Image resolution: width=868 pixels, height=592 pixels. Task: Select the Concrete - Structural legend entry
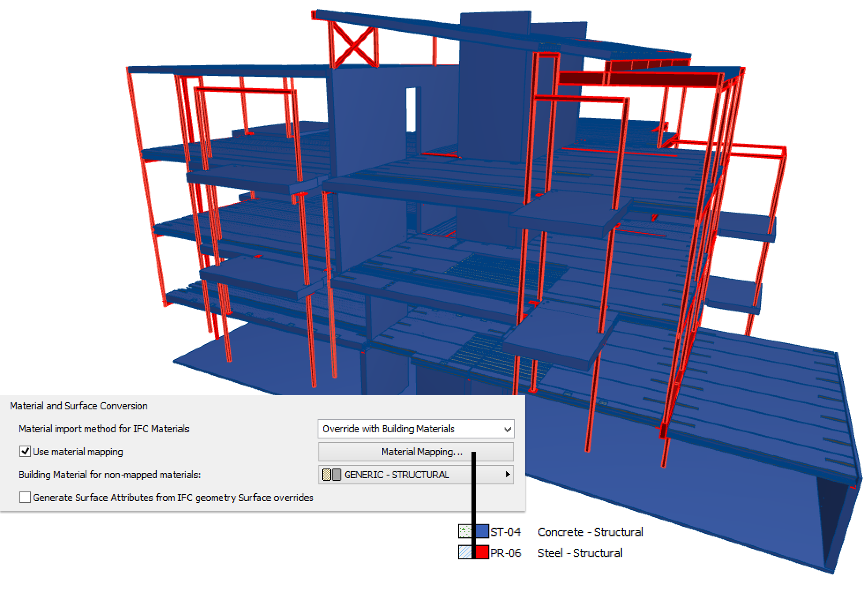pos(591,532)
